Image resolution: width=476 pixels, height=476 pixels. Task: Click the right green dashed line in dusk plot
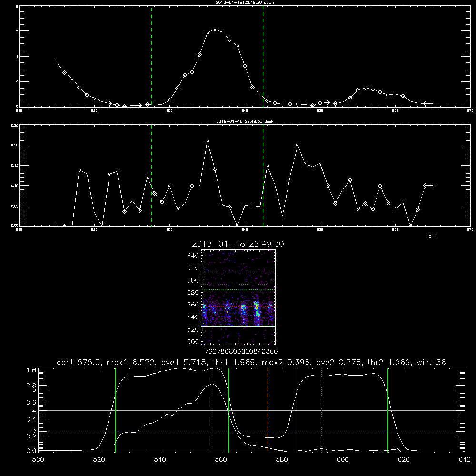click(263, 175)
